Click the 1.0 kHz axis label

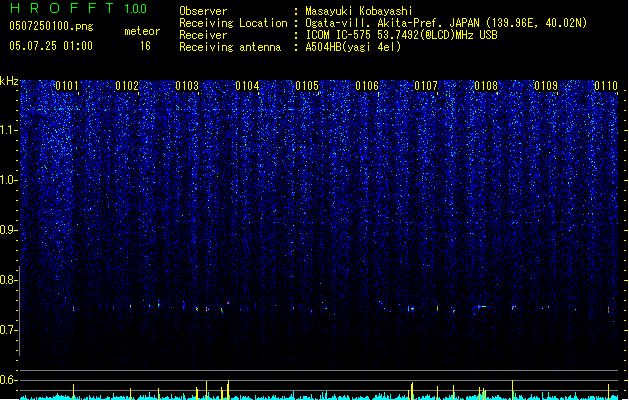tap(7, 180)
